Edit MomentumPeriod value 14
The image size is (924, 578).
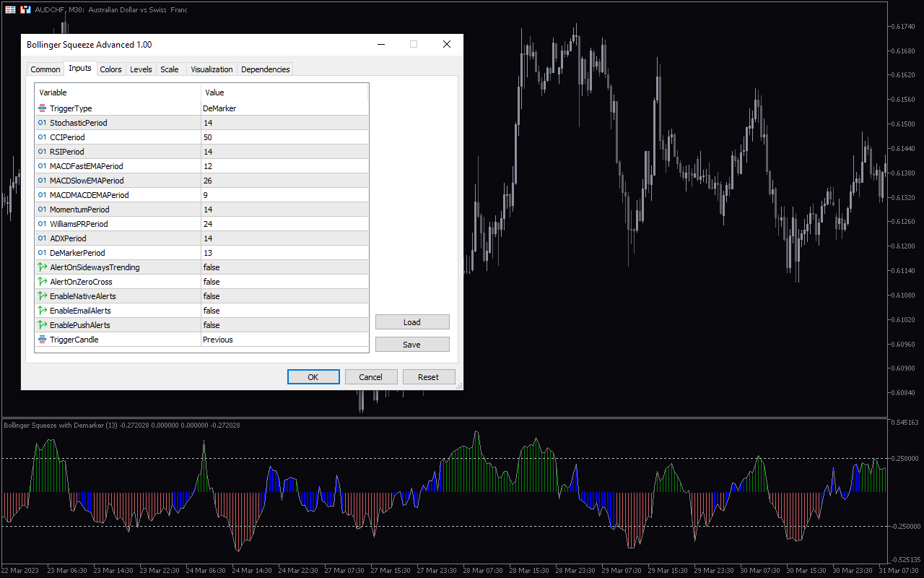(x=284, y=210)
